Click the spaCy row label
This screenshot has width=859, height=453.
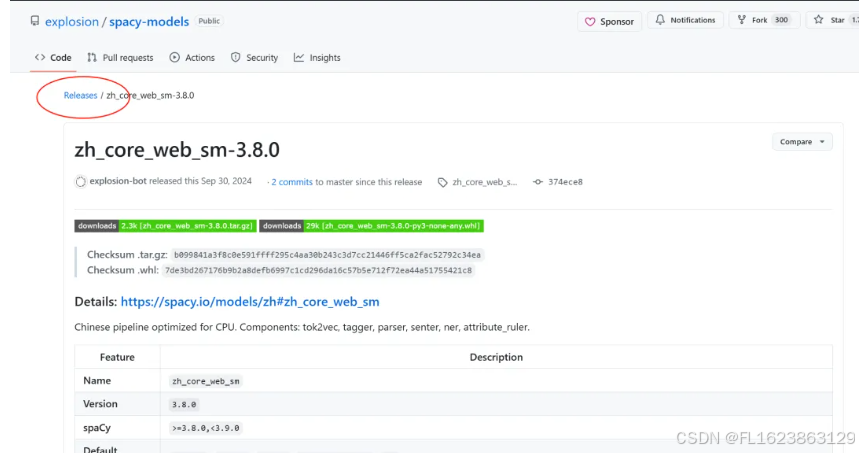(97, 428)
